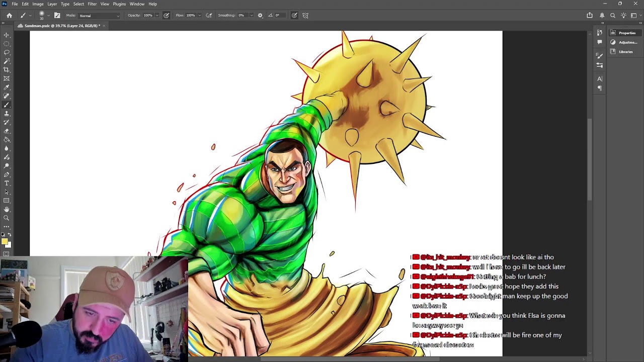Open the tool preset picker arrow next to the brush icon
Viewport: 644px width, 362px height.
coord(30,16)
